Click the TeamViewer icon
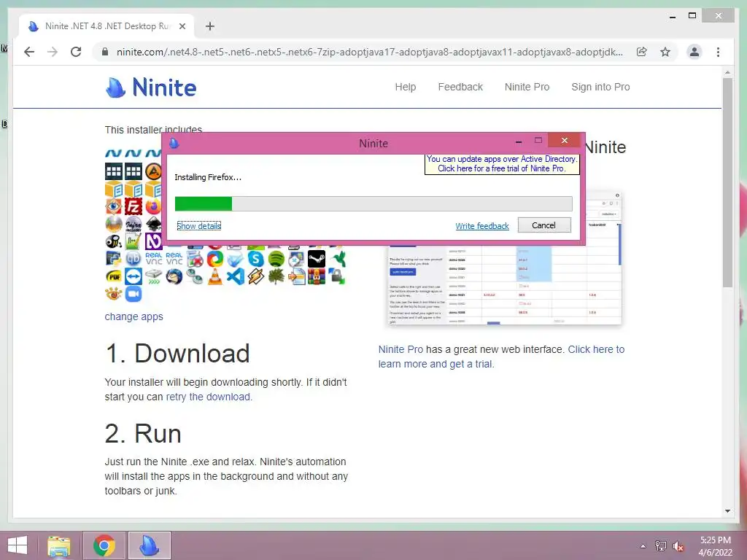Viewport: 747px width, 560px height. (x=133, y=276)
